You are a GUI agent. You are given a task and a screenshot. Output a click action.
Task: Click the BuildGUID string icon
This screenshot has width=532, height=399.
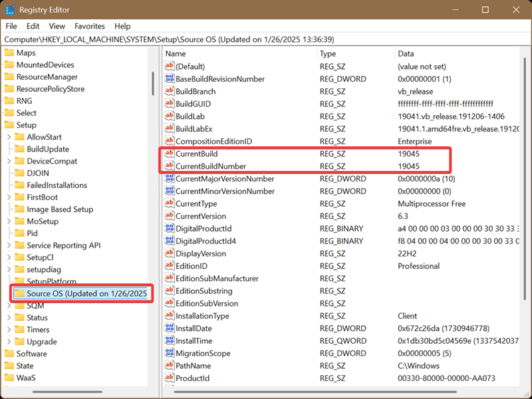pyautogui.click(x=170, y=104)
